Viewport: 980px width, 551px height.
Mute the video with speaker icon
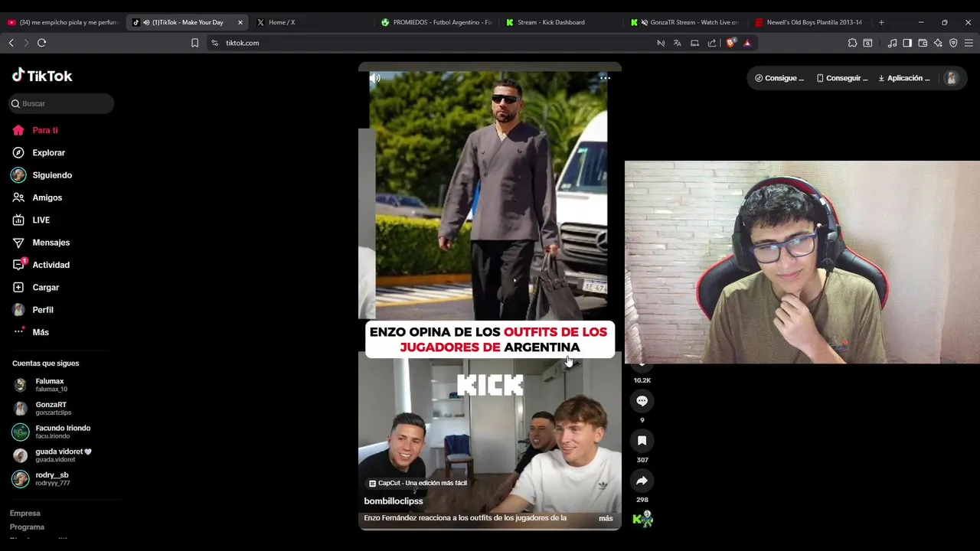click(x=375, y=78)
